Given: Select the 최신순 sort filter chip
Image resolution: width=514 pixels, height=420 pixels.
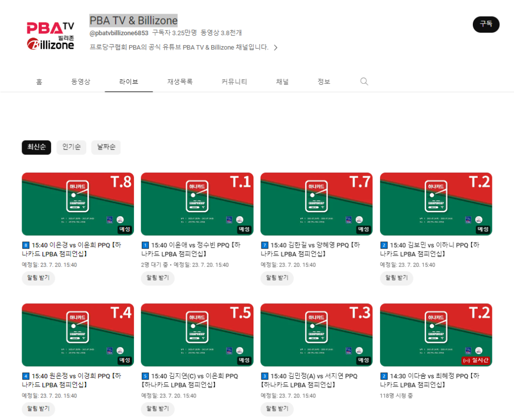Looking at the screenshot, I should click(x=36, y=147).
